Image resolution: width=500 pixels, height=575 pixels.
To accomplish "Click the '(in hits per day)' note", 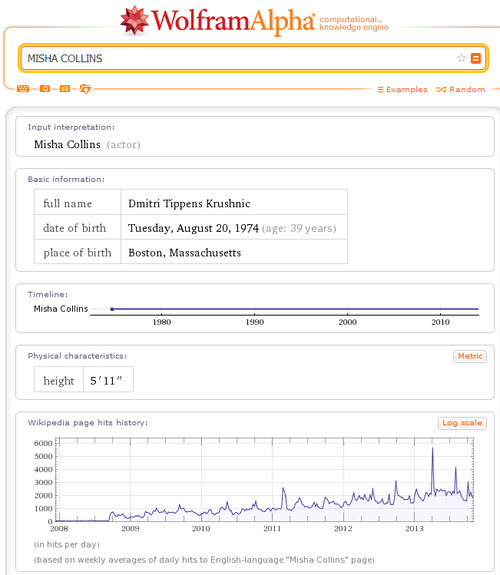I will [67, 545].
